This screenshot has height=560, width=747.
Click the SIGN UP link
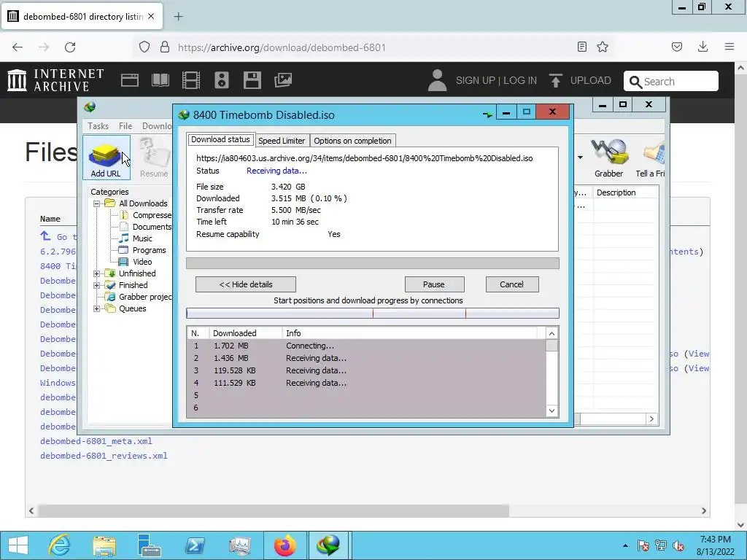pos(475,80)
